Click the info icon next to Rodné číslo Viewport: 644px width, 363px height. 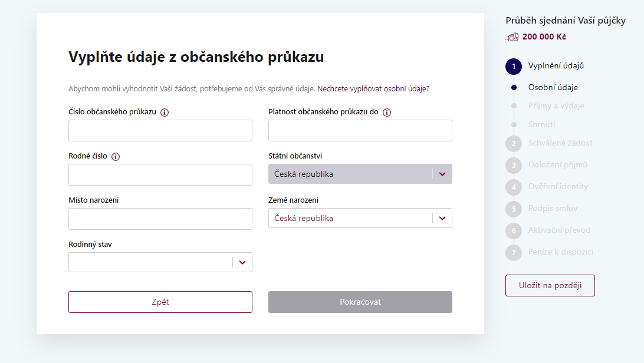pyautogui.click(x=116, y=156)
